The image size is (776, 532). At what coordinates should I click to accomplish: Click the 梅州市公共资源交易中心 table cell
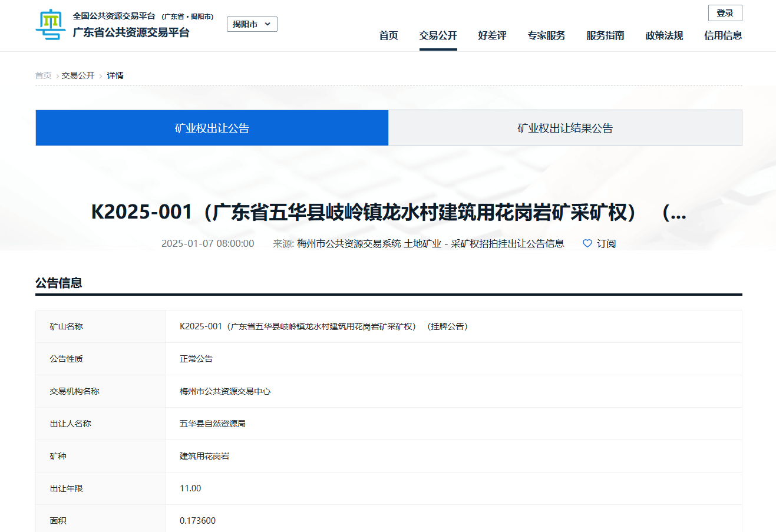coord(225,391)
